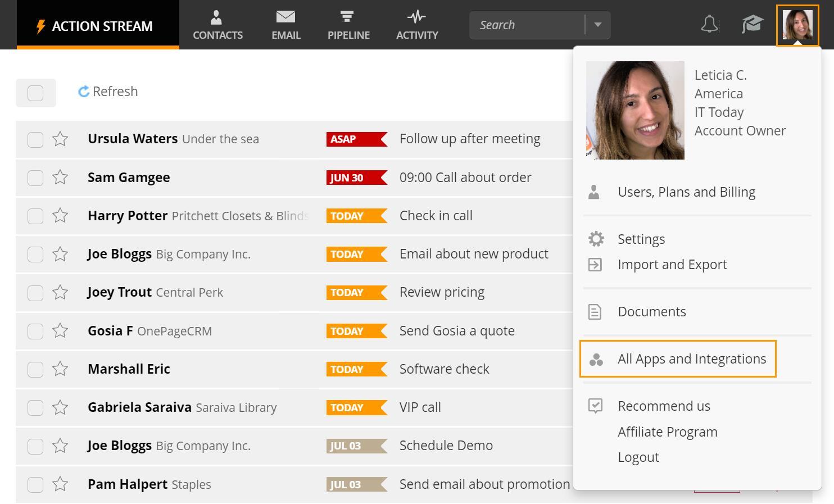
Task: Click the Settings gear icon
Action: pos(596,239)
